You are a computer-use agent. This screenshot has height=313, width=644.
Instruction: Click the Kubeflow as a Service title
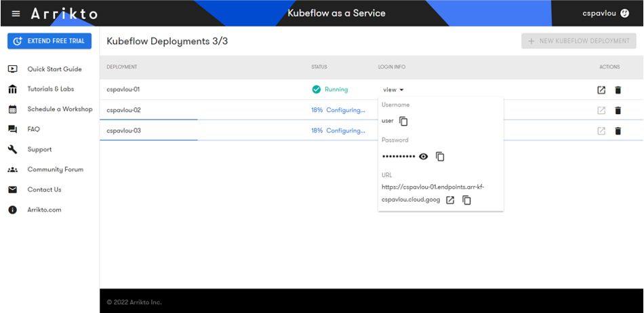coord(336,13)
